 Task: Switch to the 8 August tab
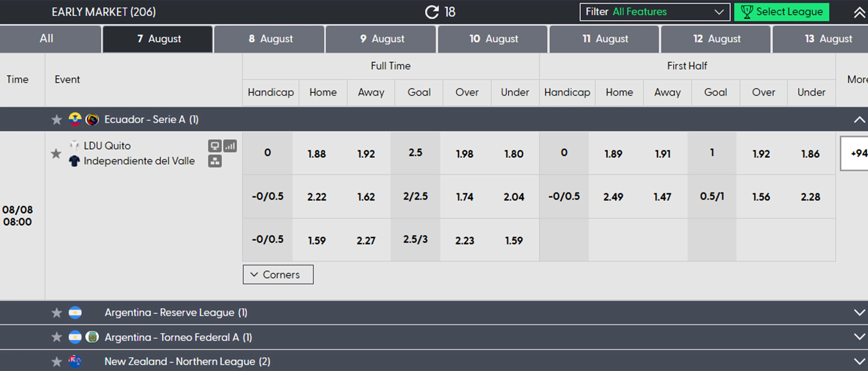pos(269,39)
